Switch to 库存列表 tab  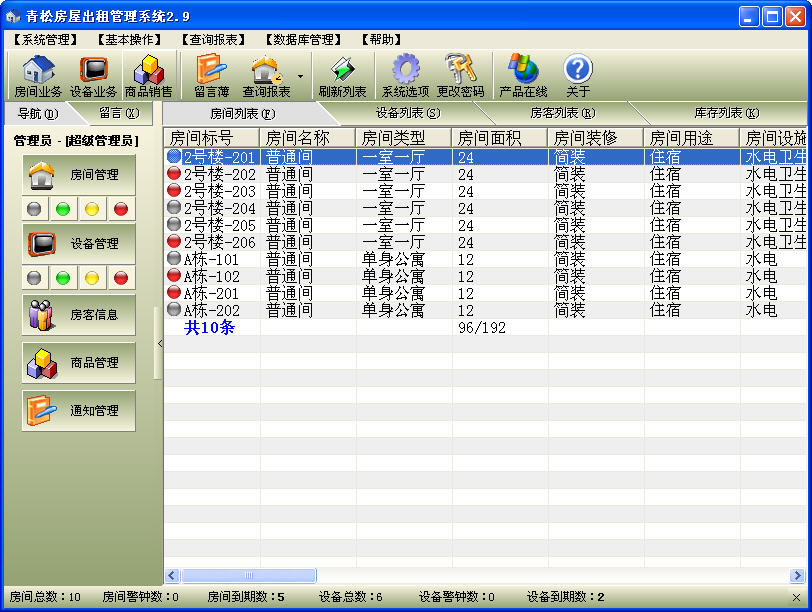click(727, 113)
